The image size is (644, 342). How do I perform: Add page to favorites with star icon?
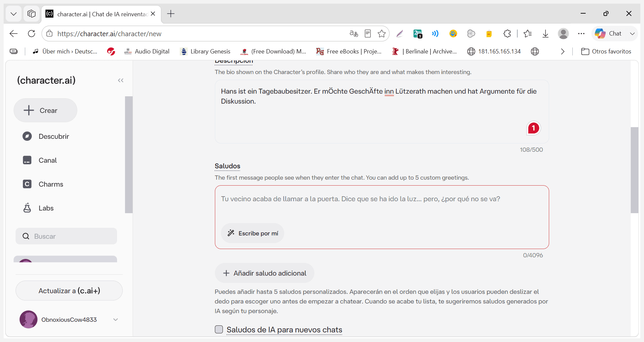(382, 34)
